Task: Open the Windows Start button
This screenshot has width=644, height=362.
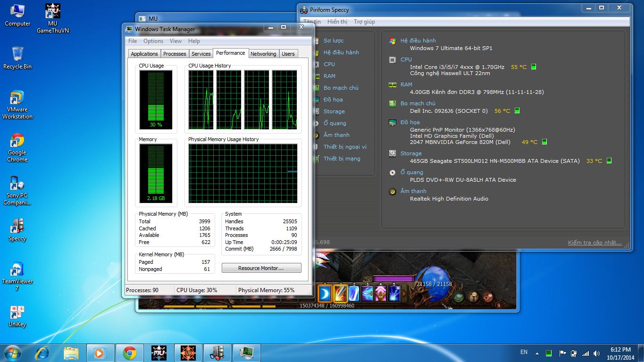Action: click(13, 353)
